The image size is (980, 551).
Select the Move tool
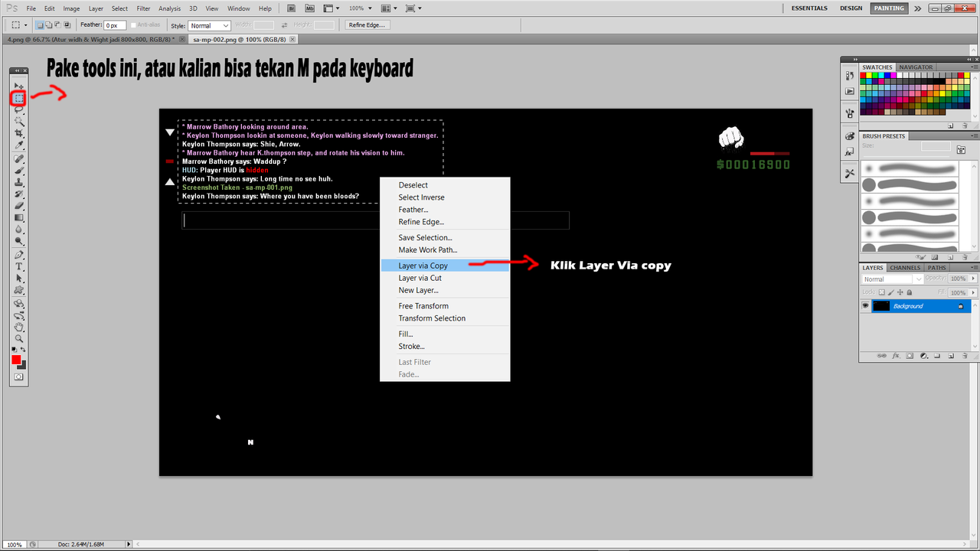[x=18, y=86]
